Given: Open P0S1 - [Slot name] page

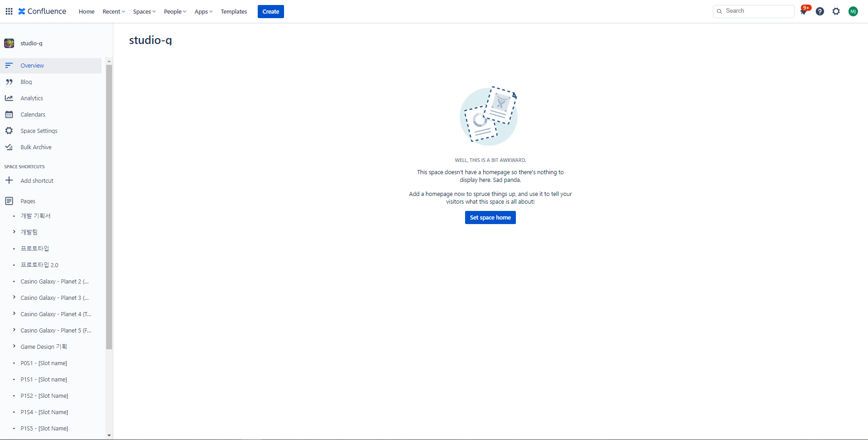Looking at the screenshot, I should click(44, 363).
